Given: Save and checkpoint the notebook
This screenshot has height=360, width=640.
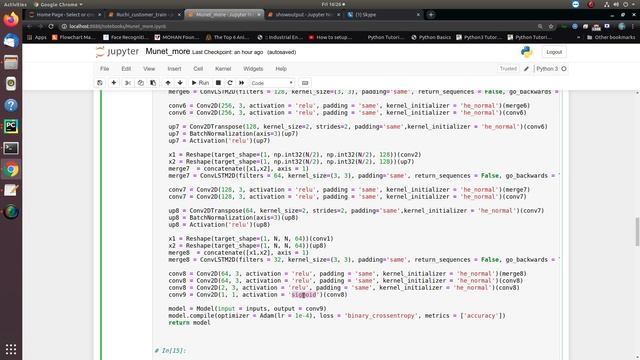Looking at the screenshot, I should 100,83.
